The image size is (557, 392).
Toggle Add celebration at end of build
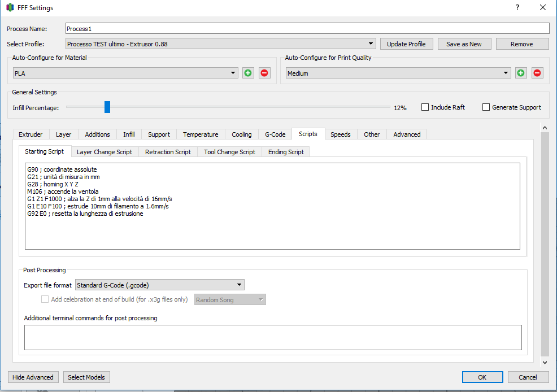click(x=45, y=299)
